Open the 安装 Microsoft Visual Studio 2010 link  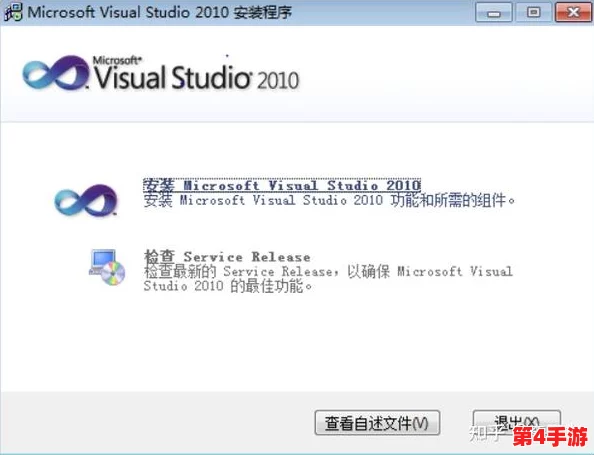tap(282, 186)
